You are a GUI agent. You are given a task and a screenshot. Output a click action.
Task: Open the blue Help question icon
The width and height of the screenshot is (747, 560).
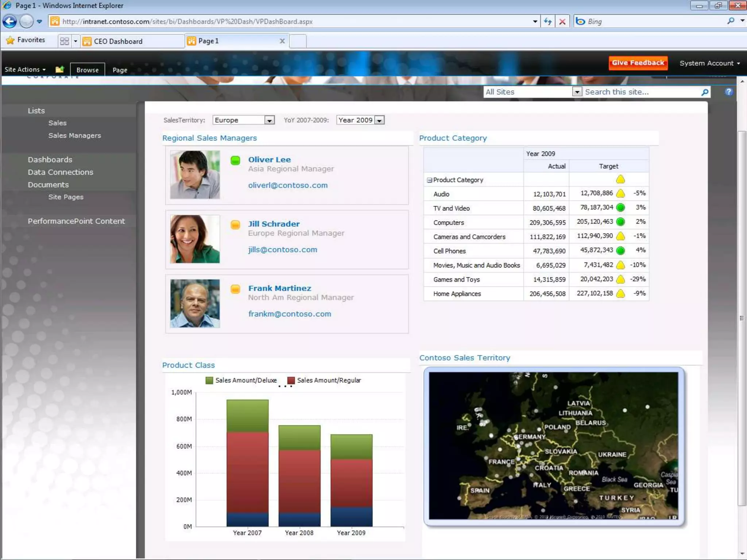728,92
